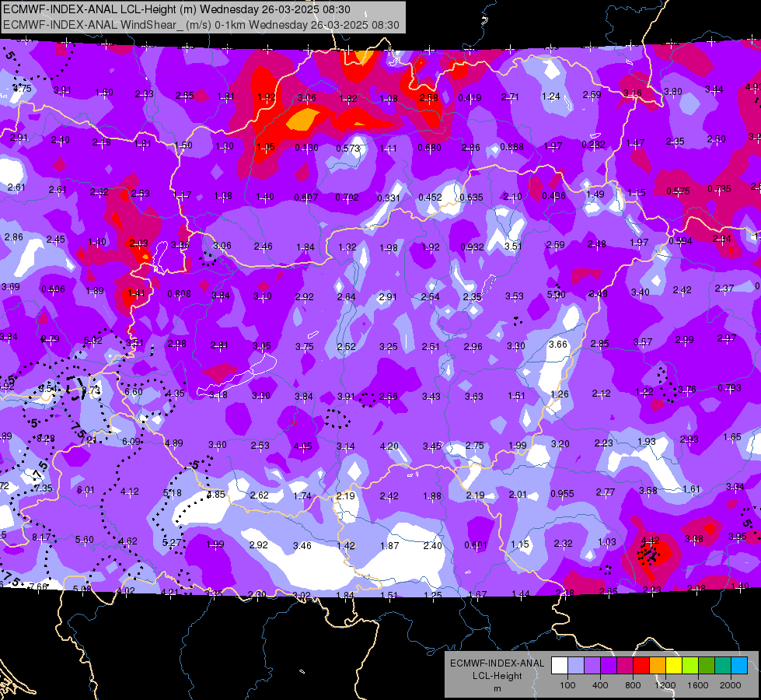Click the wind shear value 0.606
Image resolution: width=761 pixels, height=700 pixels.
click(x=53, y=289)
